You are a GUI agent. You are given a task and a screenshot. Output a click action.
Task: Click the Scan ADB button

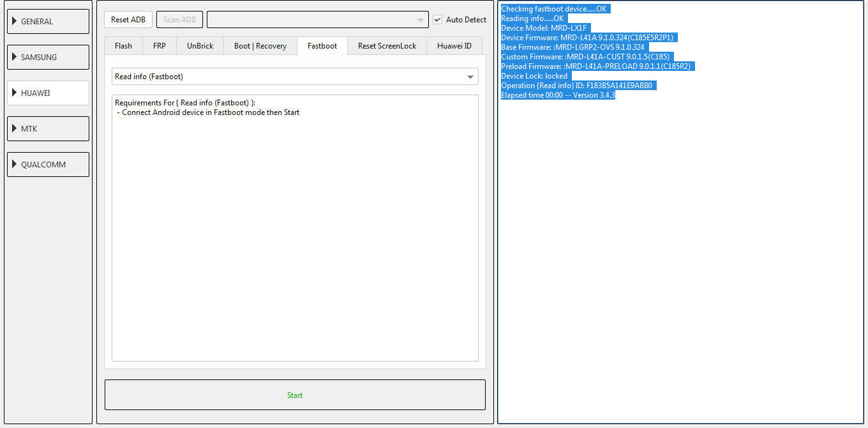point(179,20)
